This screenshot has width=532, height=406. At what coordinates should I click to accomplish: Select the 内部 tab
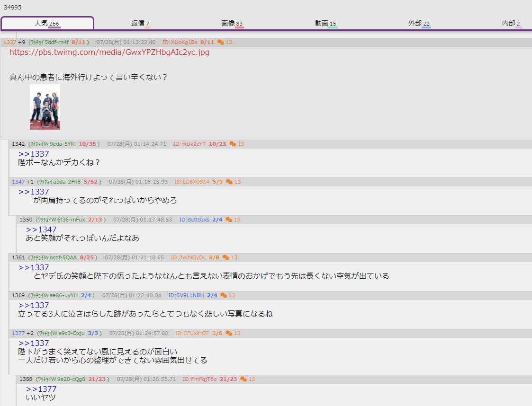coord(511,23)
